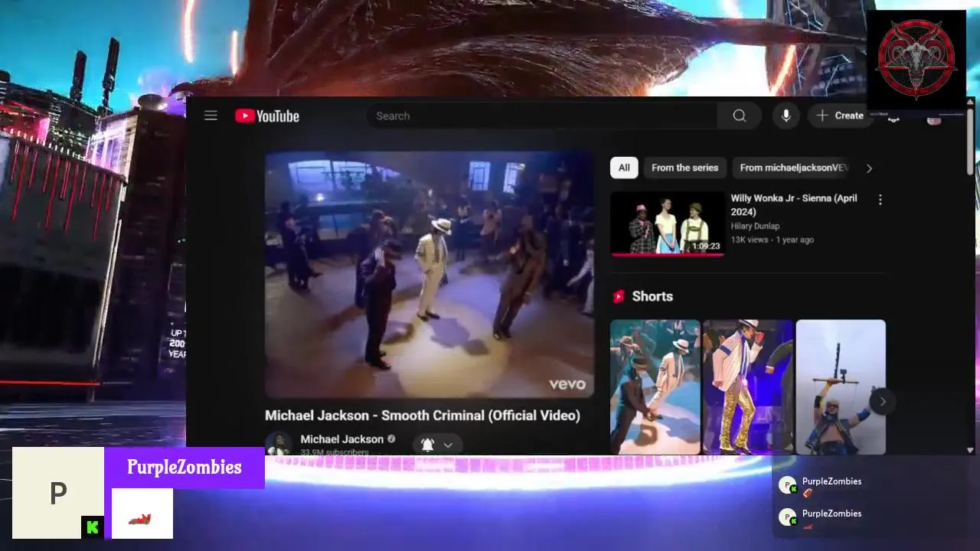Click the red car emote tile

pyautogui.click(x=142, y=514)
